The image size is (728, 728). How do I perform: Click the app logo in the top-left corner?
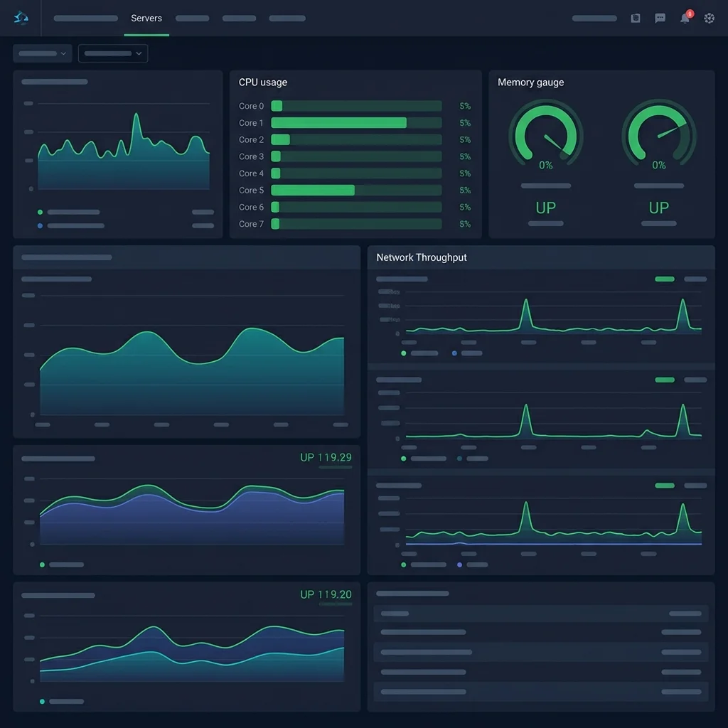20,18
